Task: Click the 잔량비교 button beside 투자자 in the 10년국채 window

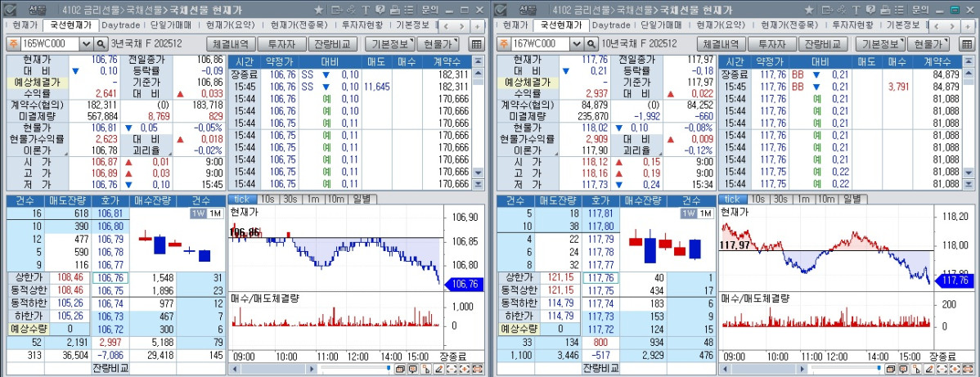Action: [x=824, y=44]
